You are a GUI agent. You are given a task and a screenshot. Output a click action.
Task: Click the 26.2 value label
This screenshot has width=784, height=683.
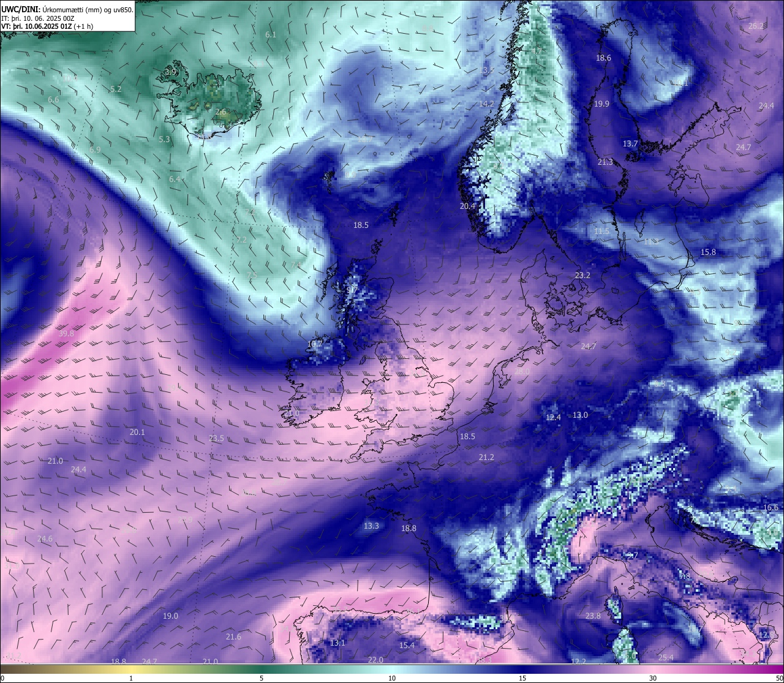click(x=756, y=26)
